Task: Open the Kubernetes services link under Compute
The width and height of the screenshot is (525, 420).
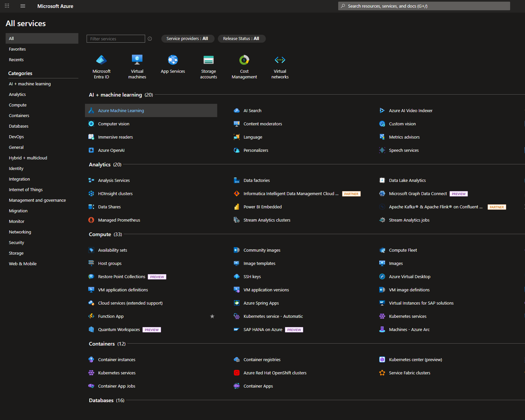Action: coord(408,316)
